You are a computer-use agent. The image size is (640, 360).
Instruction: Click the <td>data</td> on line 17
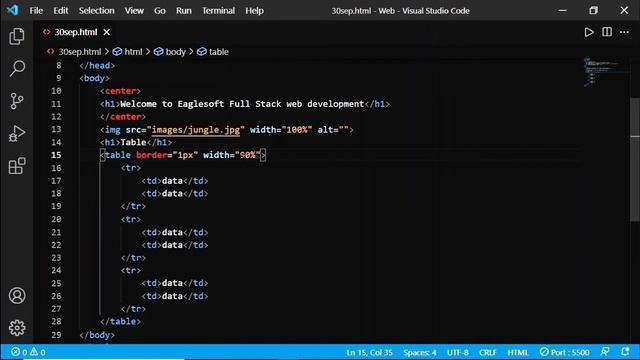[x=175, y=181]
